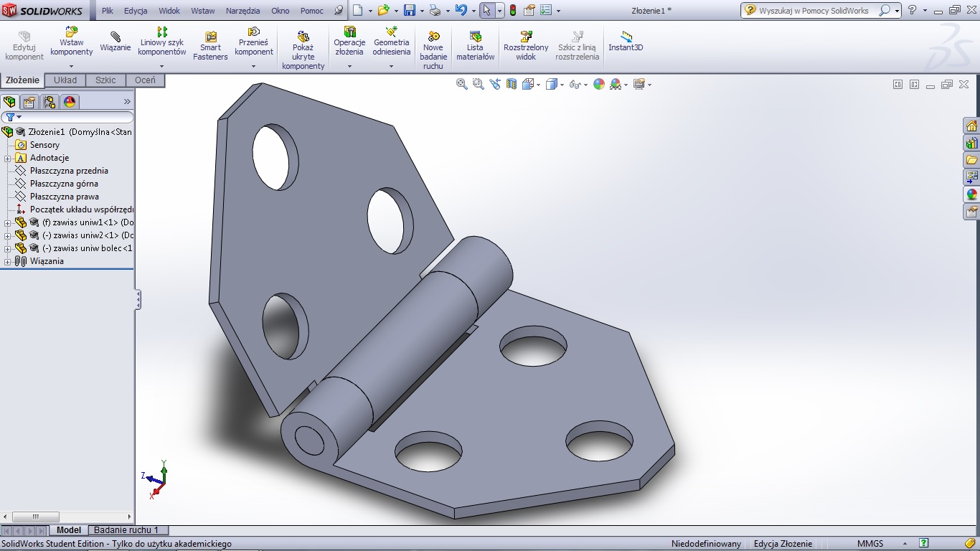Screen dimensions: 980x551
Task: Click the Open file icon
Action: pos(383,10)
